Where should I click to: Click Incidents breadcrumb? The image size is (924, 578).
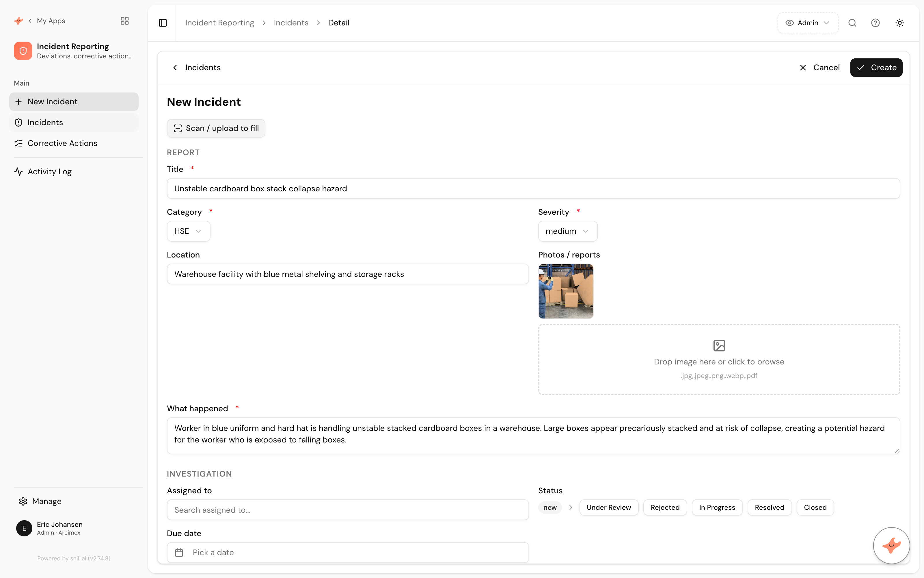(x=291, y=23)
